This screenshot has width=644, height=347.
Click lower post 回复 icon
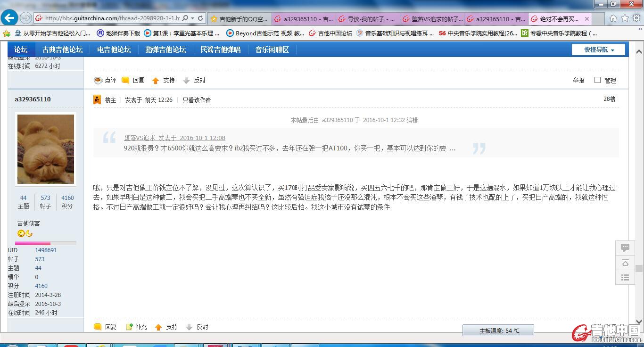[x=98, y=327]
